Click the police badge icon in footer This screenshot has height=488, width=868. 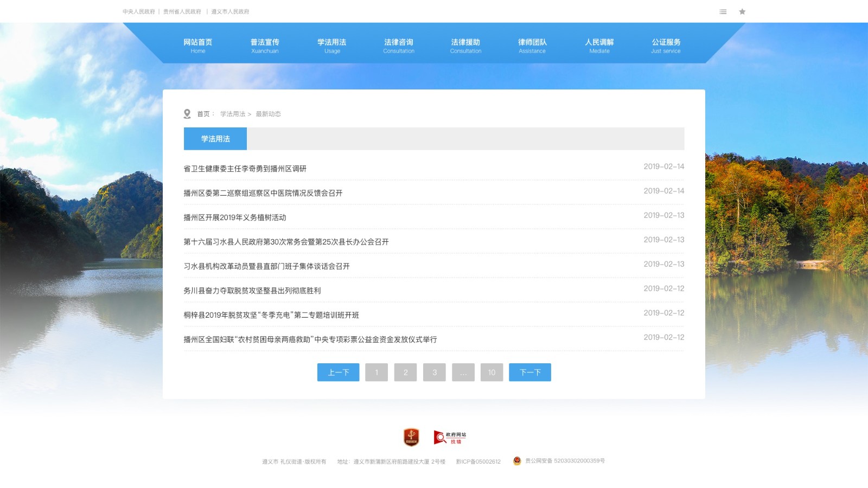coord(517,461)
